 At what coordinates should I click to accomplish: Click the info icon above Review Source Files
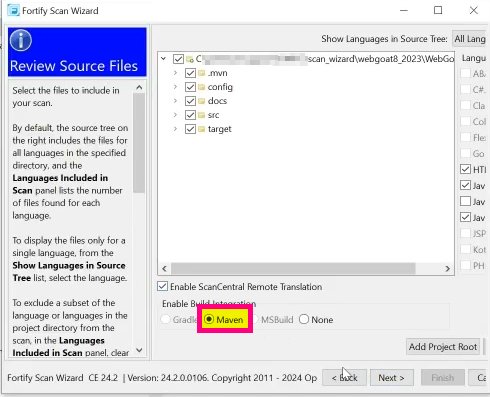[21, 40]
